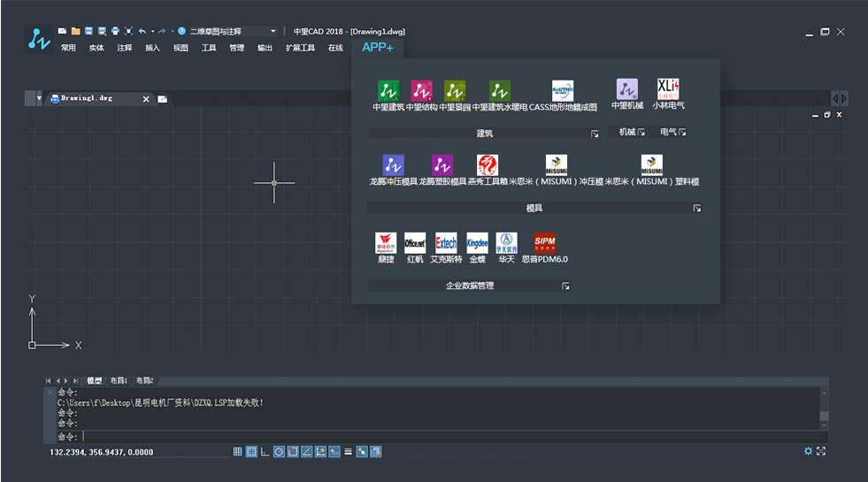Toggle object snap in status bar

(x=293, y=452)
